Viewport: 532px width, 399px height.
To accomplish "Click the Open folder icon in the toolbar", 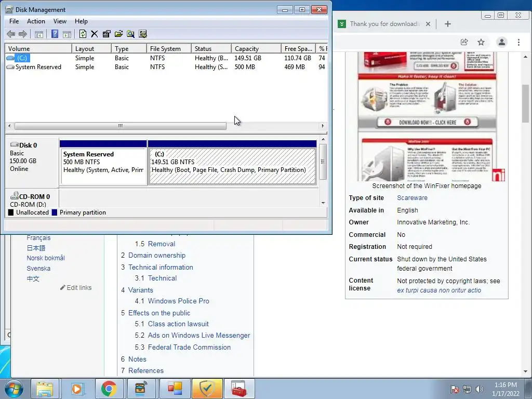I will point(119,34).
